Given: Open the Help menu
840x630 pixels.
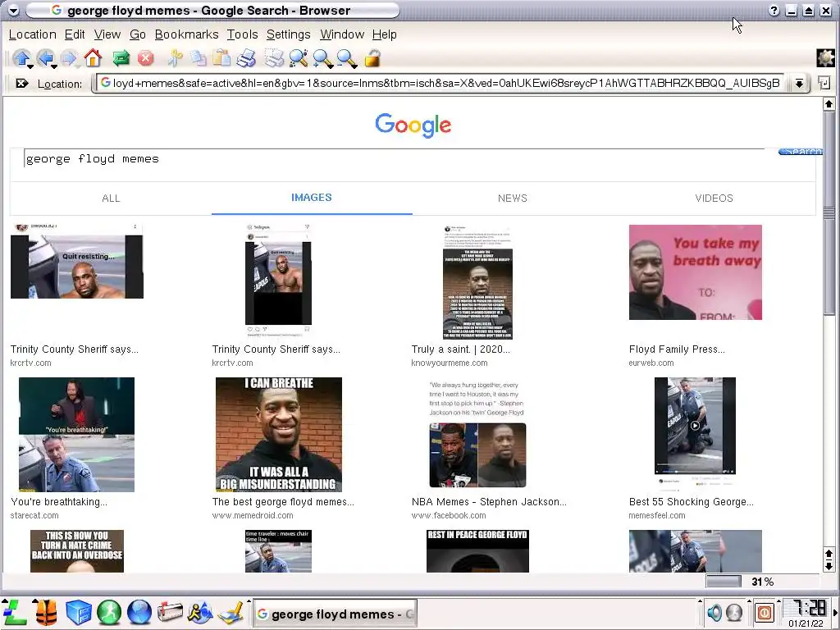Looking at the screenshot, I should 384,34.
